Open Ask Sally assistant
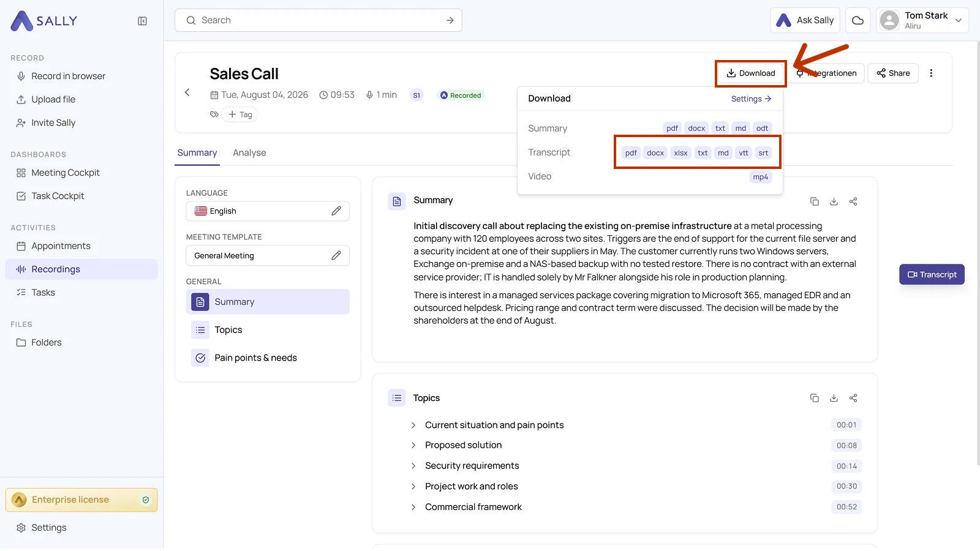Image resolution: width=980 pixels, height=551 pixels. [x=805, y=20]
